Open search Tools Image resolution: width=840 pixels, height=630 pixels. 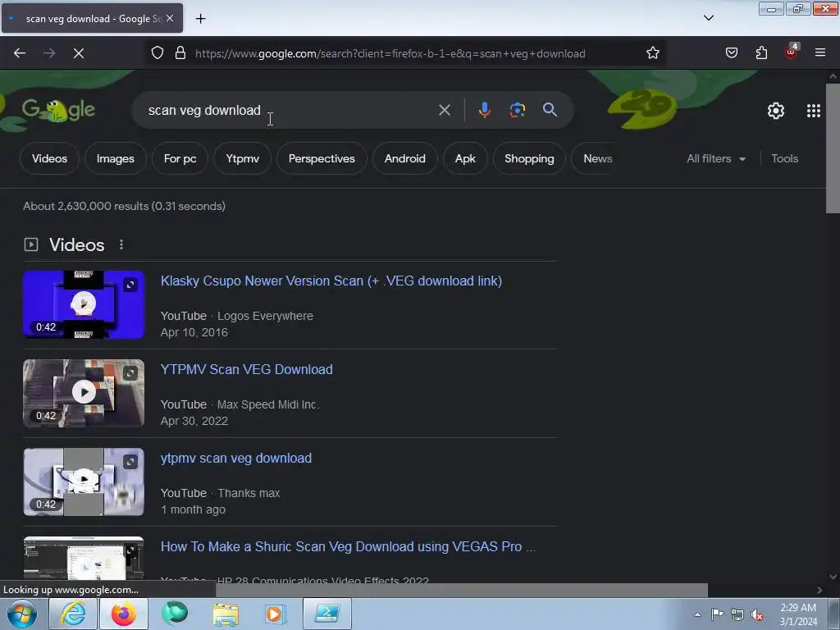784,158
